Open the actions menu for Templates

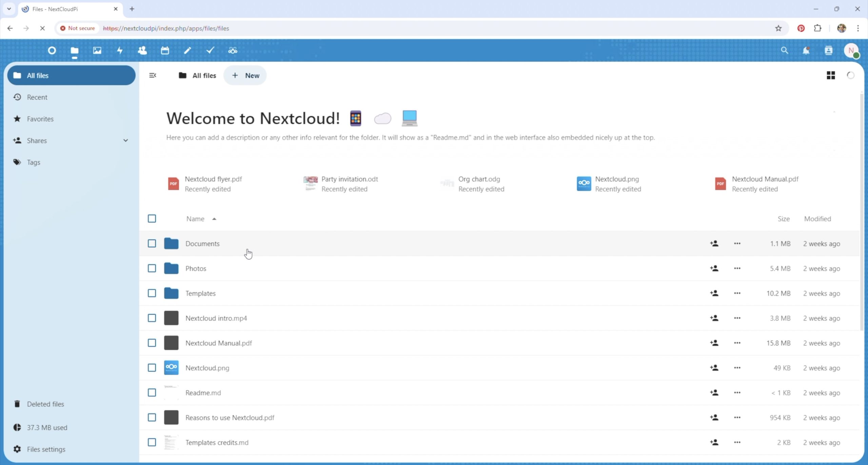(737, 293)
